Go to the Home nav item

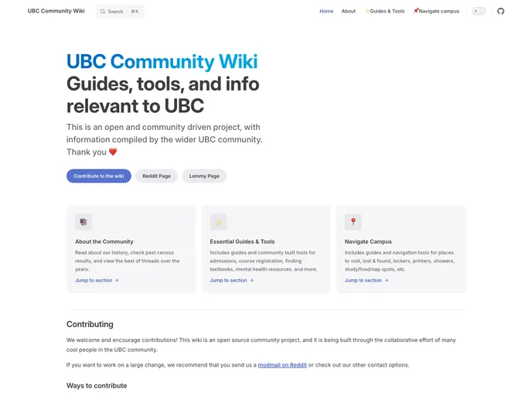[x=326, y=11]
